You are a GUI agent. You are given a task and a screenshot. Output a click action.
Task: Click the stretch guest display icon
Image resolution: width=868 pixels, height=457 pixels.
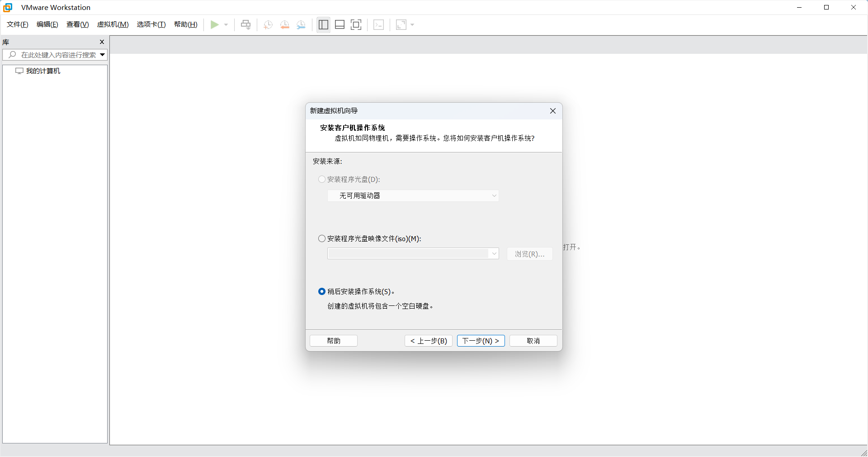(x=401, y=24)
